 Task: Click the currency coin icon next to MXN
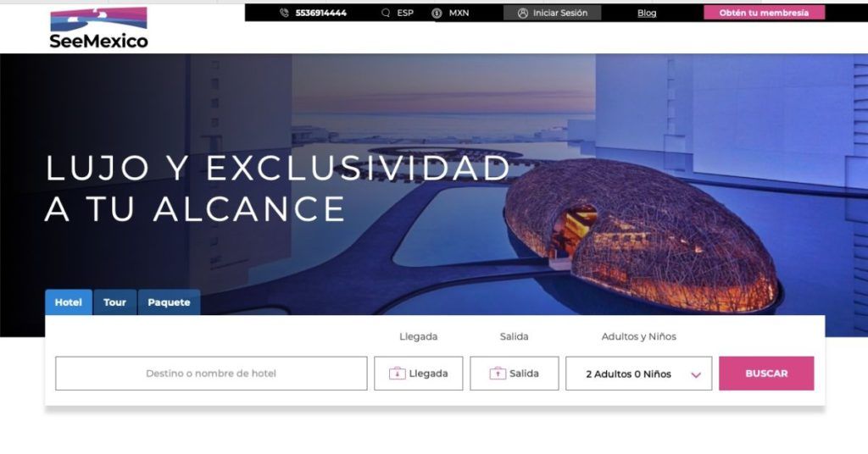(437, 13)
